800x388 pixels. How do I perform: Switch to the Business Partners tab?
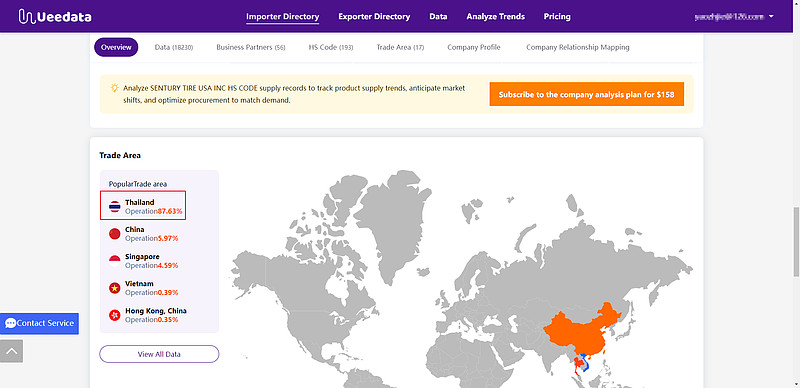click(251, 47)
